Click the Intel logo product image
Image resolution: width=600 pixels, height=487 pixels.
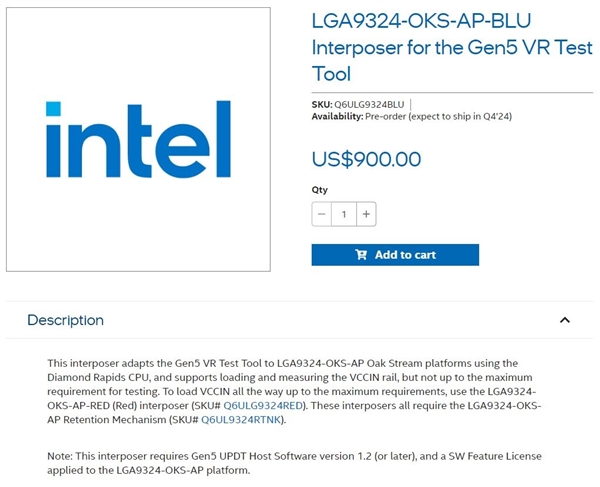[138, 139]
